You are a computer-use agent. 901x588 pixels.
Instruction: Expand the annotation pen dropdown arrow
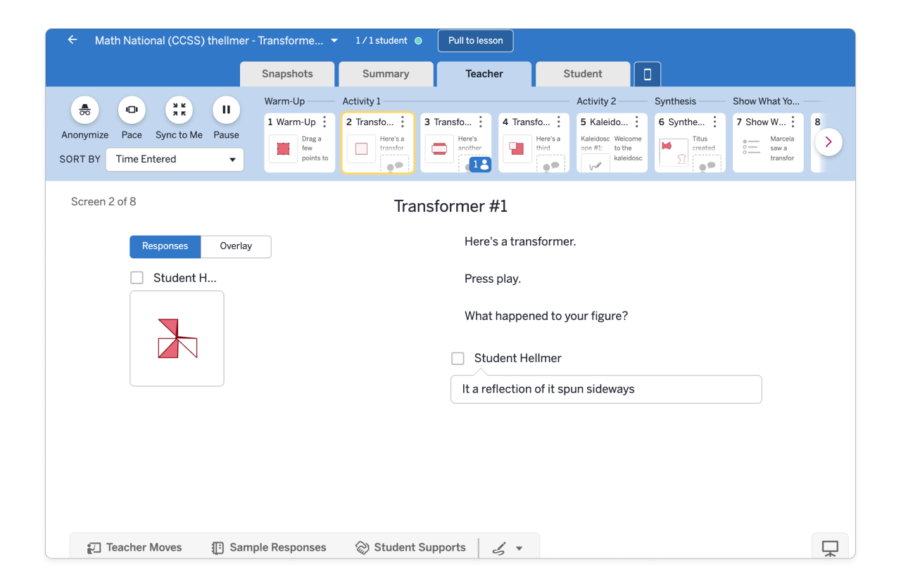point(519,547)
